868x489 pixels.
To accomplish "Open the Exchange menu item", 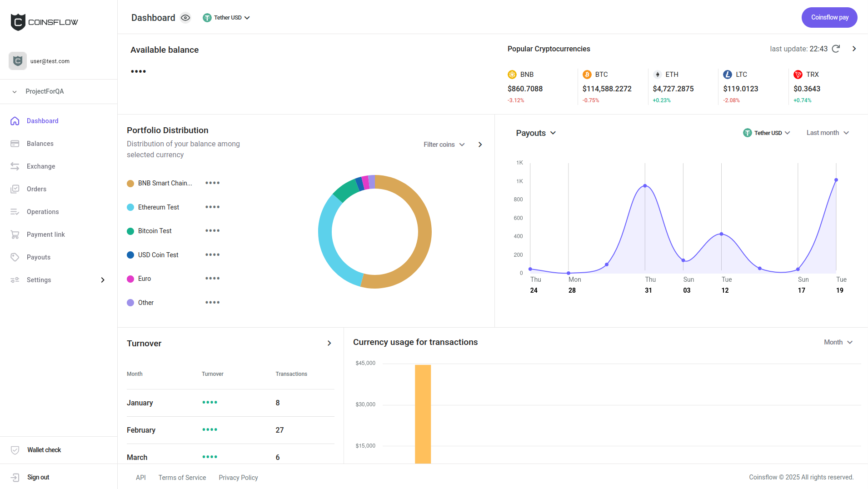I will [x=41, y=166].
